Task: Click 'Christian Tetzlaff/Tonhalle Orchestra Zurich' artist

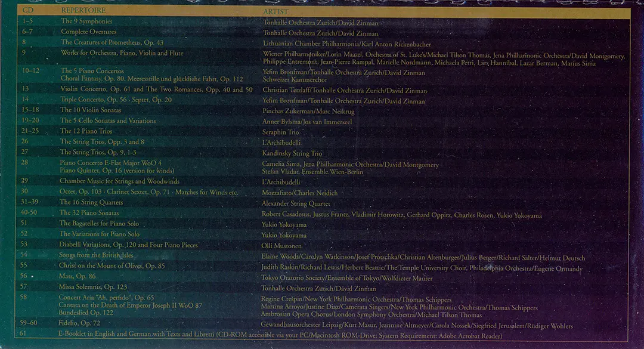Action: pyautogui.click(x=345, y=91)
